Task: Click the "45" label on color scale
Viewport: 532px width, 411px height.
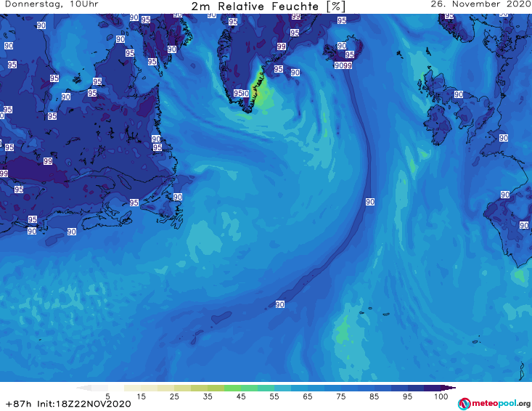Action: pos(241,396)
